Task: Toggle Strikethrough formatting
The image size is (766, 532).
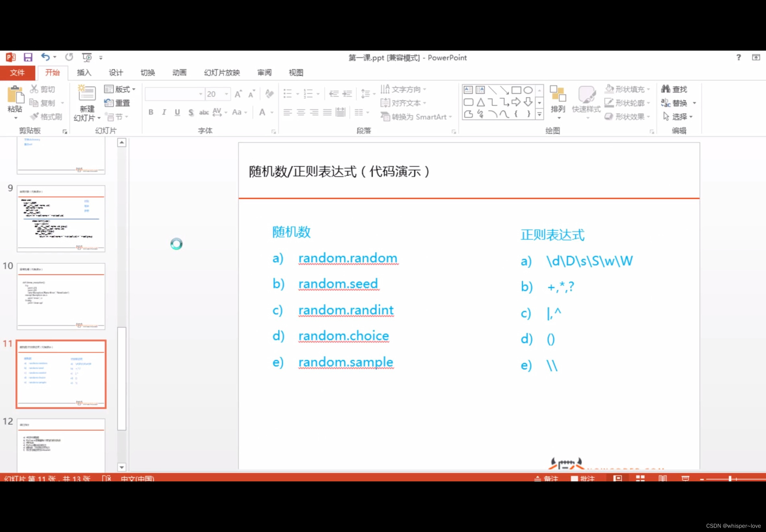Action: 204,112
